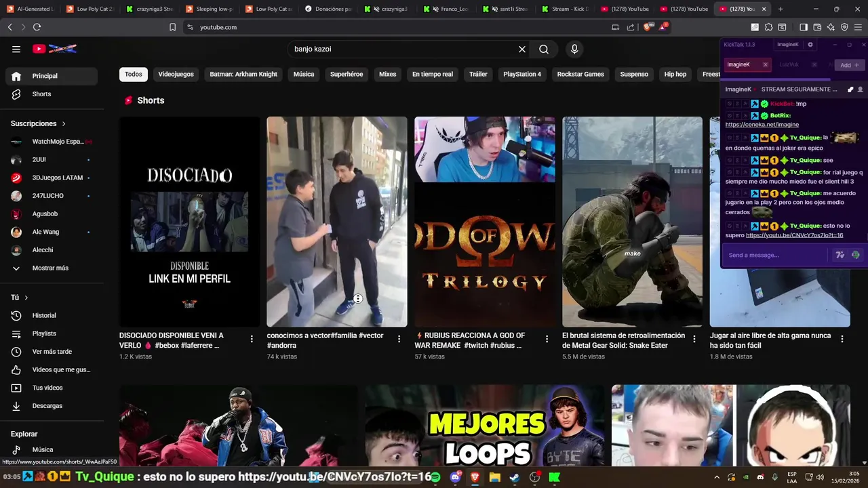Open more options for Rubius God of War short
The height and width of the screenshot is (488, 868).
pos(547,339)
